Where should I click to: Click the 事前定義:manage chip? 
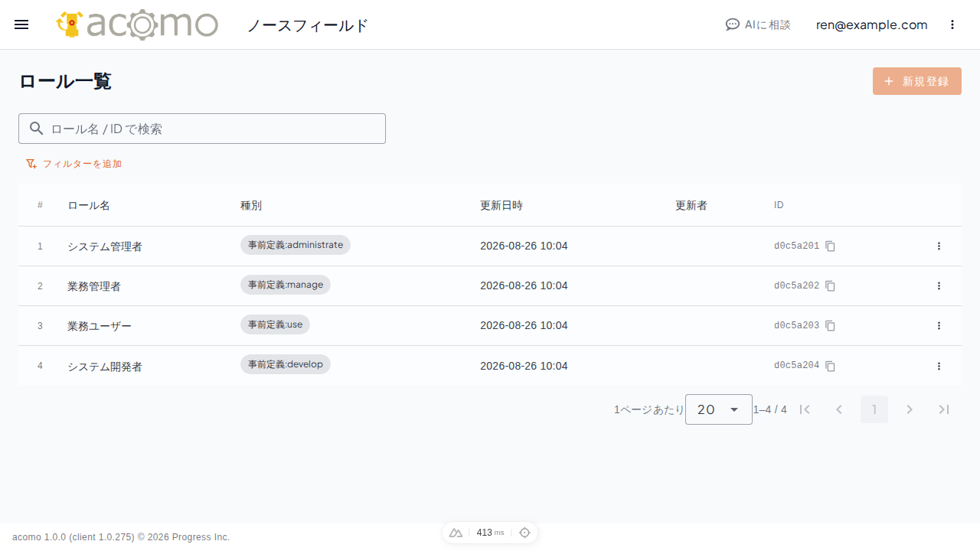coord(286,285)
